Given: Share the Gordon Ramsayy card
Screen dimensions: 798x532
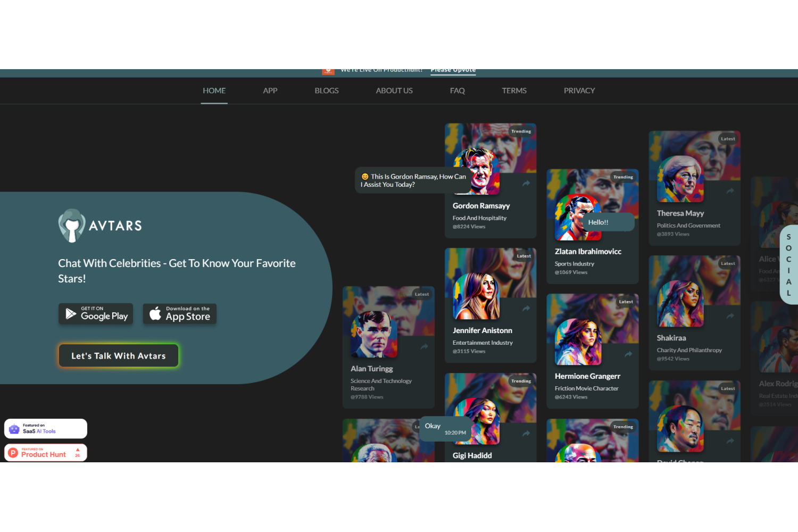Looking at the screenshot, I should click(526, 184).
